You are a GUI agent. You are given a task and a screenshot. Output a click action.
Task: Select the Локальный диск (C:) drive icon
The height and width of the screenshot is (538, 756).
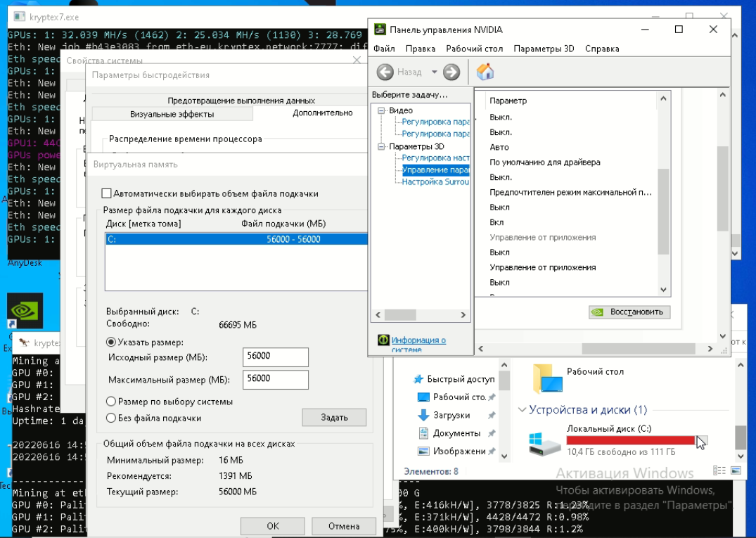(545, 444)
